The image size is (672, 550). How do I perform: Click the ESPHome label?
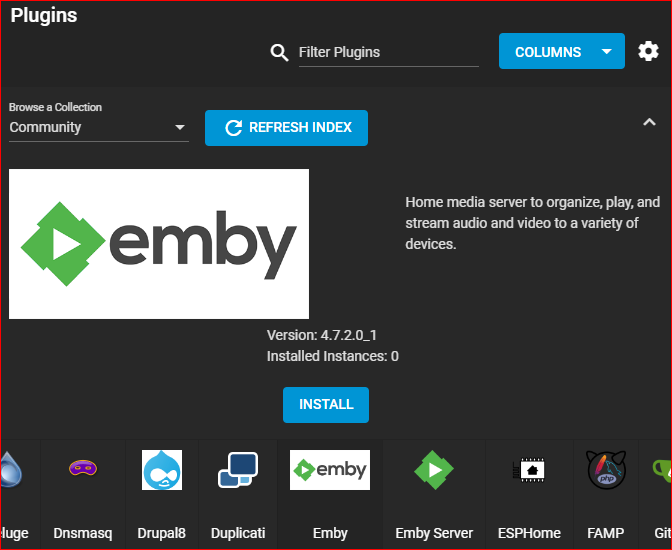(529, 533)
